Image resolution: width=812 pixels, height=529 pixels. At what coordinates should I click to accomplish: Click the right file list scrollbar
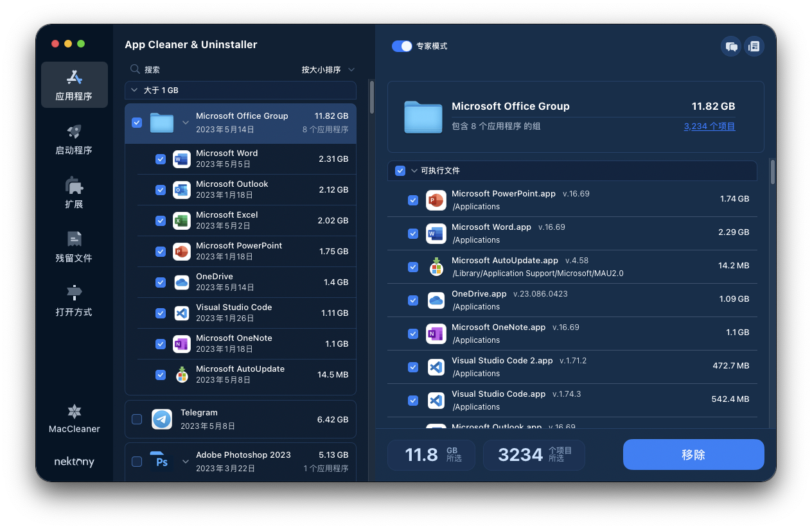pyautogui.click(x=773, y=171)
